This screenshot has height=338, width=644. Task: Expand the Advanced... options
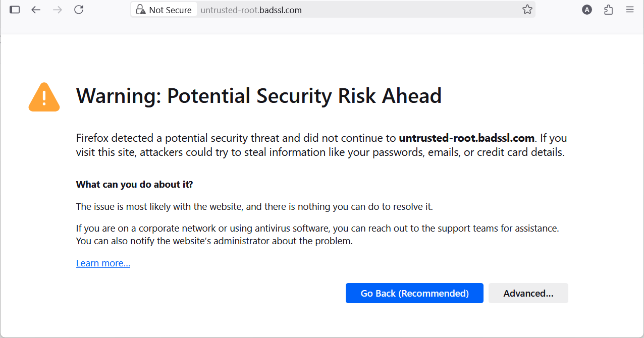(x=528, y=293)
